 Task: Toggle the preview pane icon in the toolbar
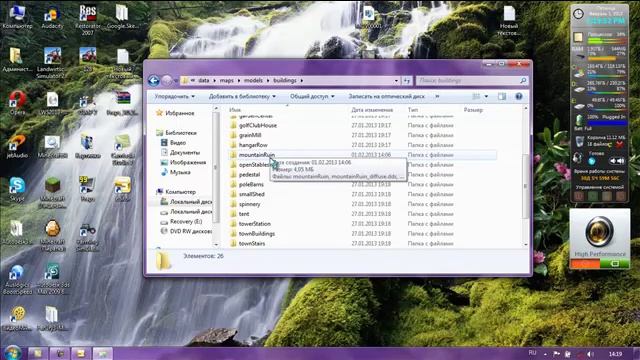pyautogui.click(x=502, y=96)
